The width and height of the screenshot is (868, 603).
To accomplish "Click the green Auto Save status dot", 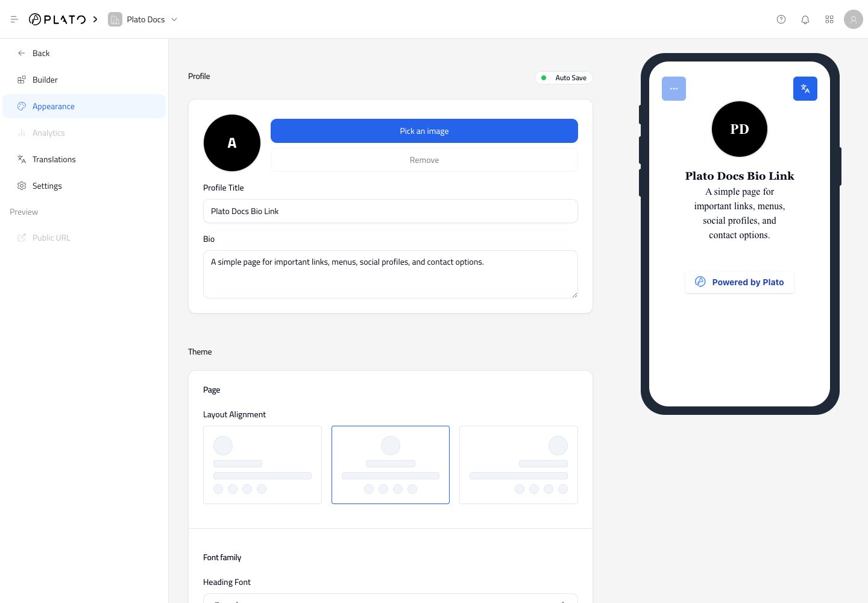I will pos(544,78).
